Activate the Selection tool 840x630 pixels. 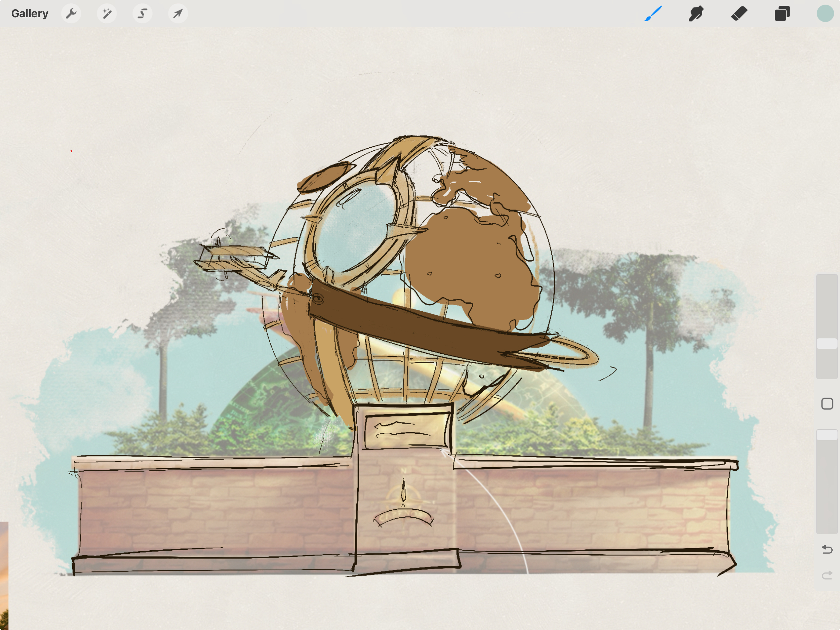(142, 14)
